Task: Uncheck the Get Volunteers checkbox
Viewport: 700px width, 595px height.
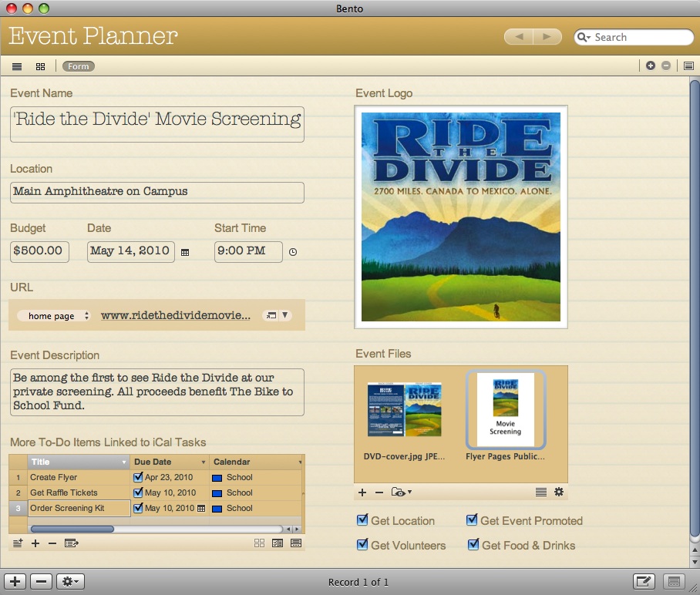Action: click(x=362, y=545)
